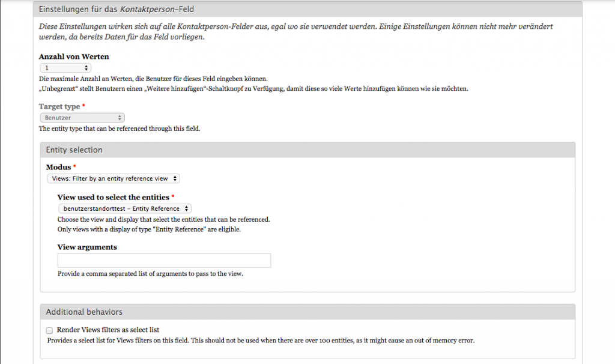Click the 'View arguments' field label
The width and height of the screenshot is (615, 364).
[87, 247]
